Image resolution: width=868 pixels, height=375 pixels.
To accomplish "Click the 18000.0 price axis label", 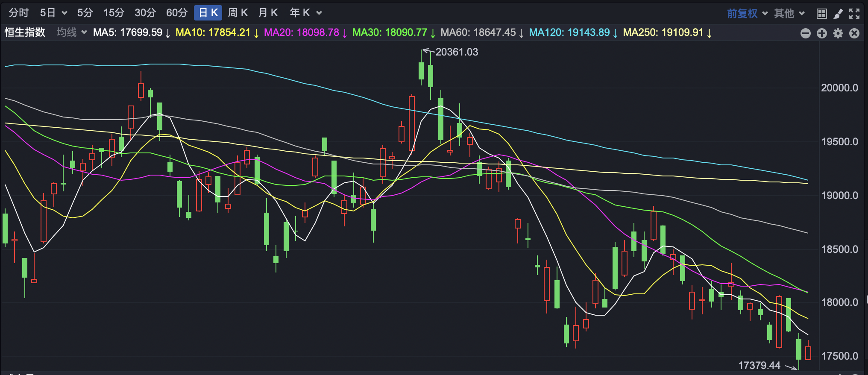I will (839, 302).
